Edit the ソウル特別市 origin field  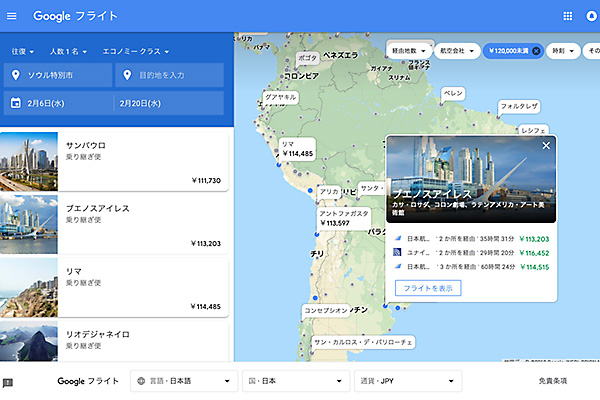pyautogui.click(x=58, y=75)
